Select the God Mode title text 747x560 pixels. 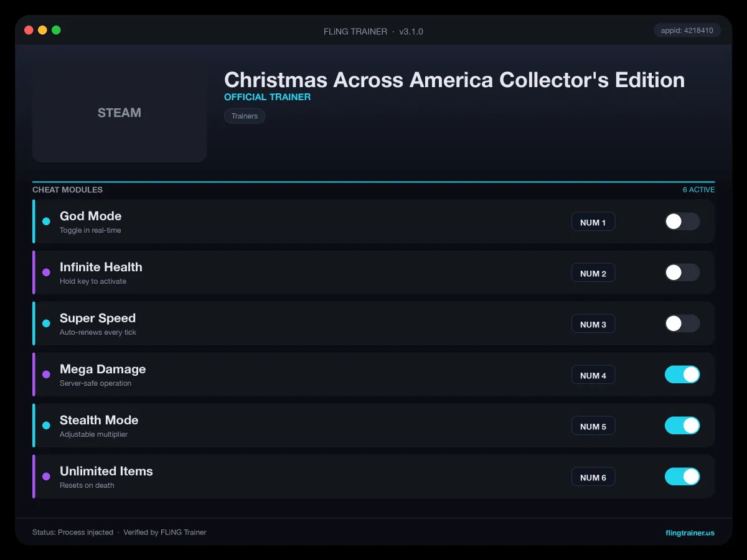coord(90,216)
